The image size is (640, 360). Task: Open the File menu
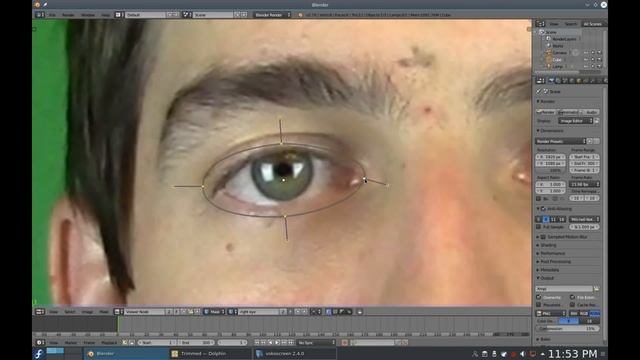point(53,15)
